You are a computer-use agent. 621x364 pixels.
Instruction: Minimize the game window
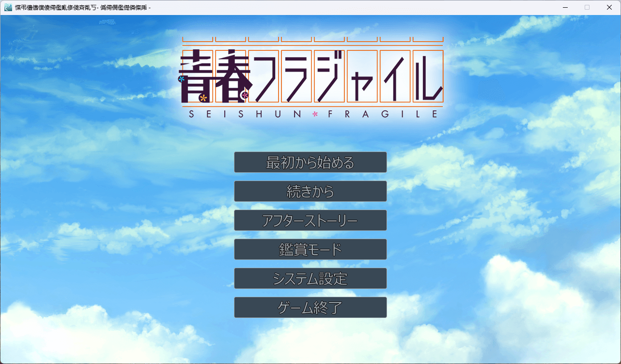click(565, 7)
